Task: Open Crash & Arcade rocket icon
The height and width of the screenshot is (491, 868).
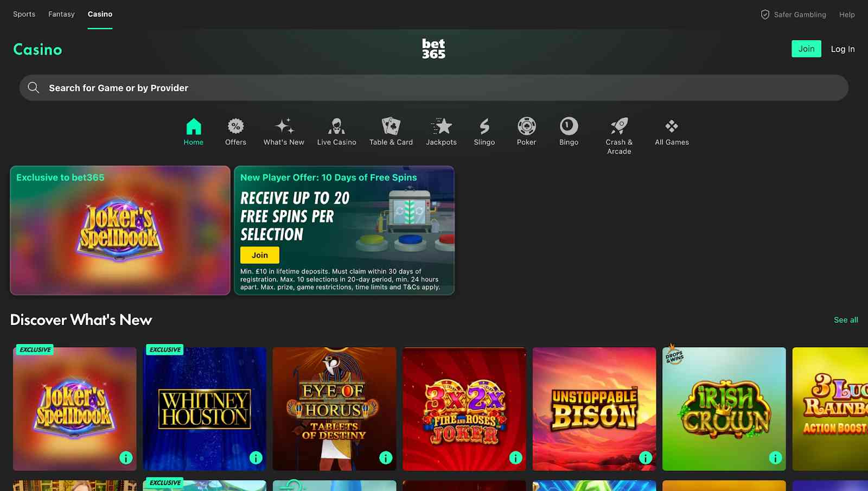Action: (x=619, y=126)
